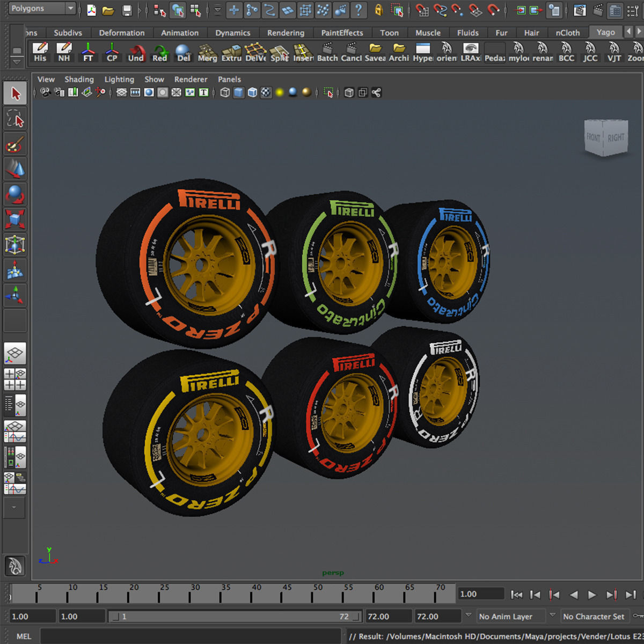Expand the layout quick-menu arrow in toolbox
Image resolution: width=644 pixels, height=644 pixels.
tap(14, 507)
